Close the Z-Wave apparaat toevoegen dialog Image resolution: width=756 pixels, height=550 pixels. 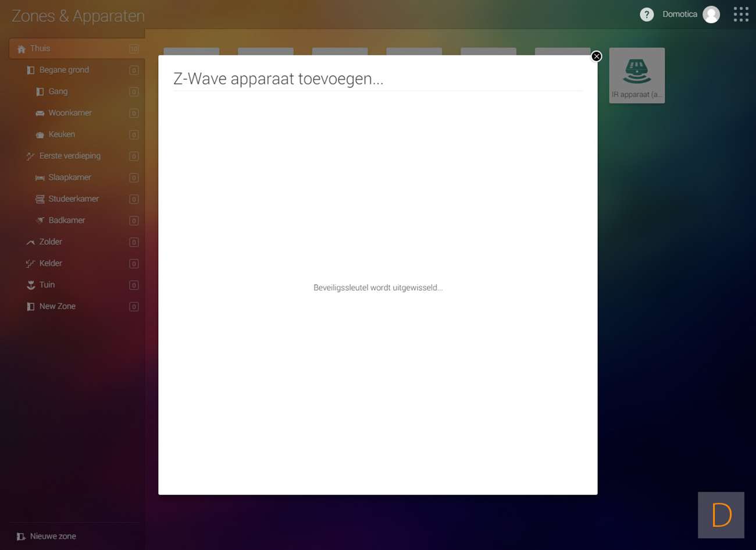(x=596, y=56)
